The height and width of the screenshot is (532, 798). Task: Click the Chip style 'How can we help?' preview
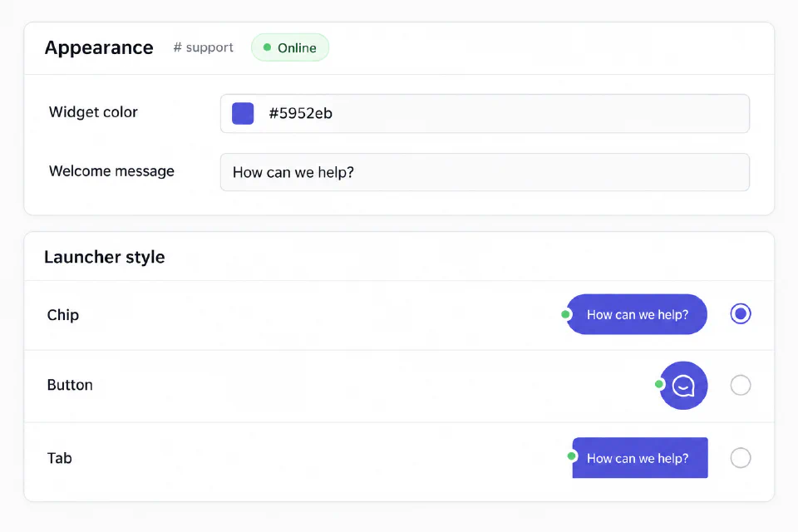pyautogui.click(x=637, y=314)
